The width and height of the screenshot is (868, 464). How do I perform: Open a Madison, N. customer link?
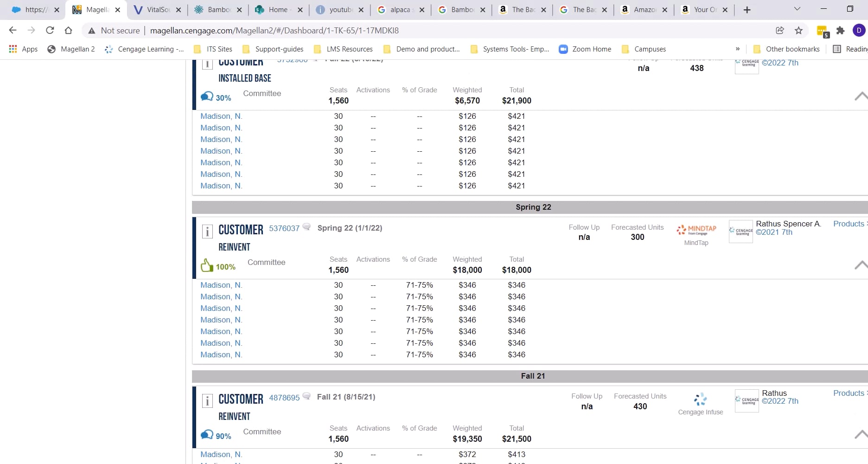click(221, 285)
